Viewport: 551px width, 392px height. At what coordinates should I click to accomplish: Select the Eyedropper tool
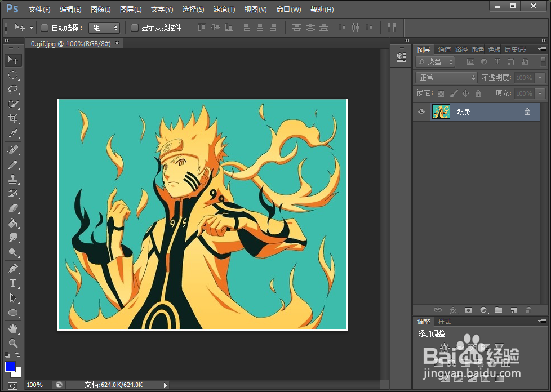pos(13,133)
